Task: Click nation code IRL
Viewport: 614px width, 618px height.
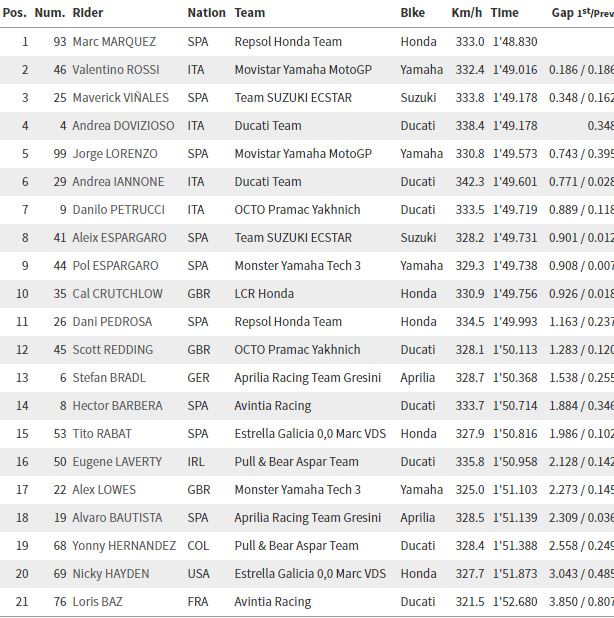Action: pos(196,462)
